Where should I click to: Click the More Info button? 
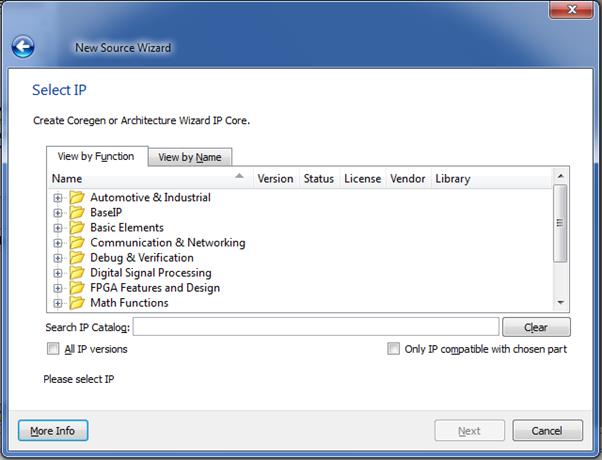[53, 431]
